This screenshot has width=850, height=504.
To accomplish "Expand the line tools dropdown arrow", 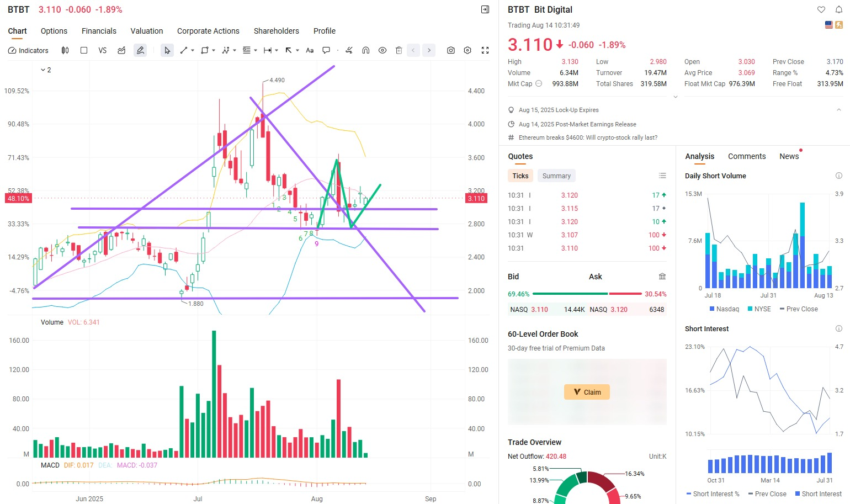I will pyautogui.click(x=193, y=50).
